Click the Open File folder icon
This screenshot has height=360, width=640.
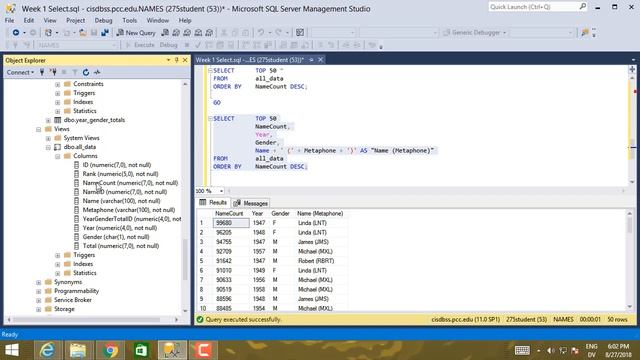(83, 33)
